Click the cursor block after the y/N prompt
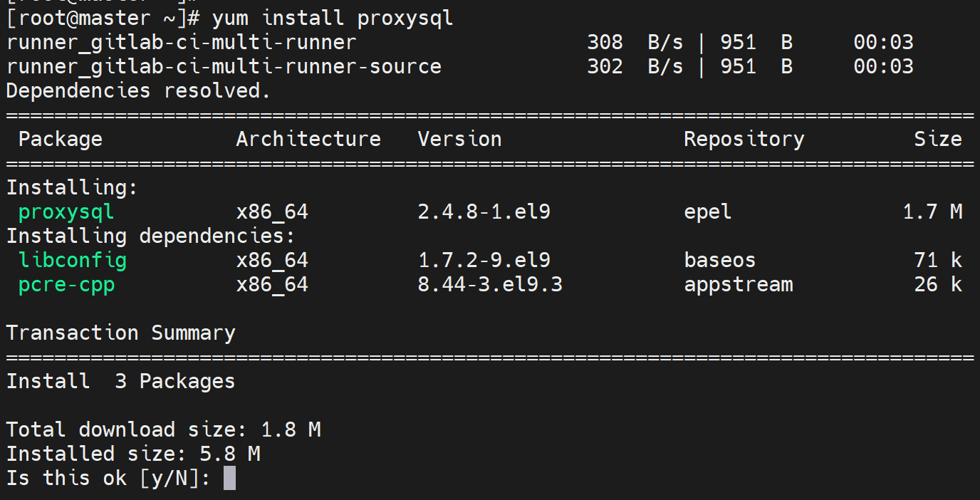Image resolution: width=980 pixels, height=500 pixels. coord(229,478)
